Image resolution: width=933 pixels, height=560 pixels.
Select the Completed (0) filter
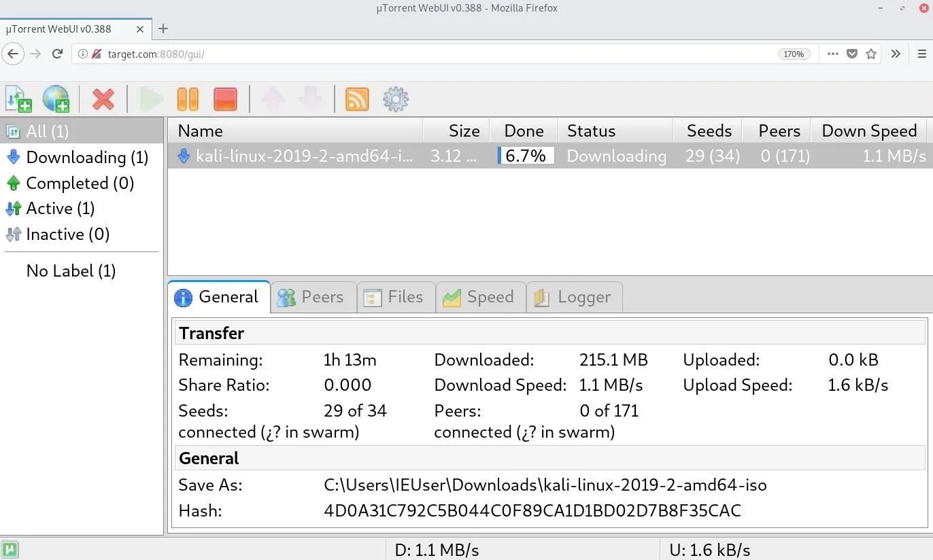click(82, 183)
